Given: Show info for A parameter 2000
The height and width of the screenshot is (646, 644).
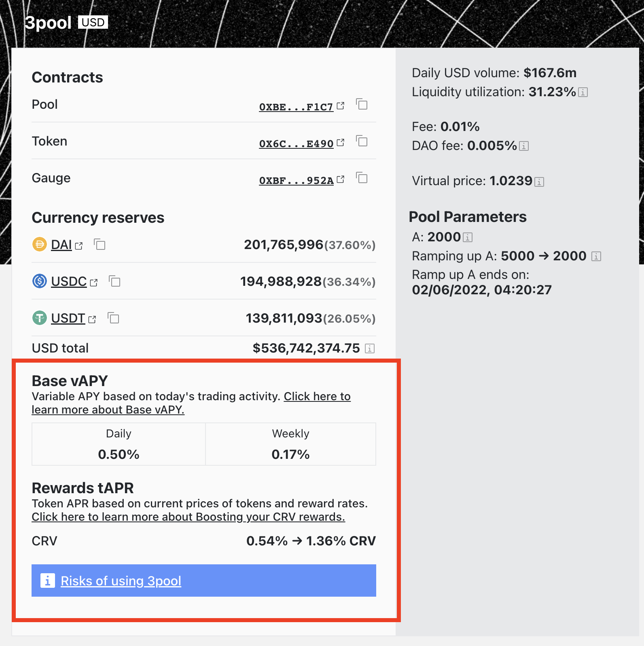Looking at the screenshot, I should coord(468,237).
